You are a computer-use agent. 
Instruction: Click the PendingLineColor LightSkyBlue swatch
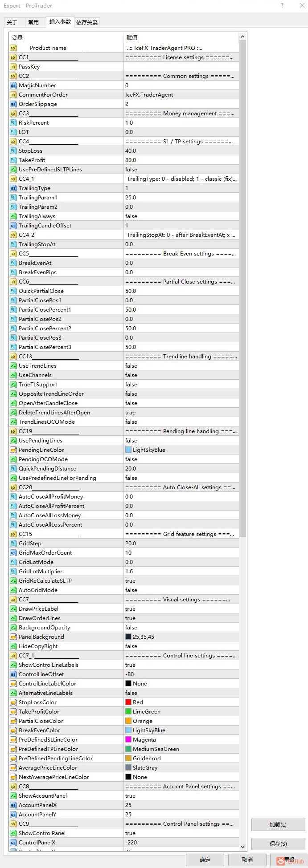(x=128, y=450)
